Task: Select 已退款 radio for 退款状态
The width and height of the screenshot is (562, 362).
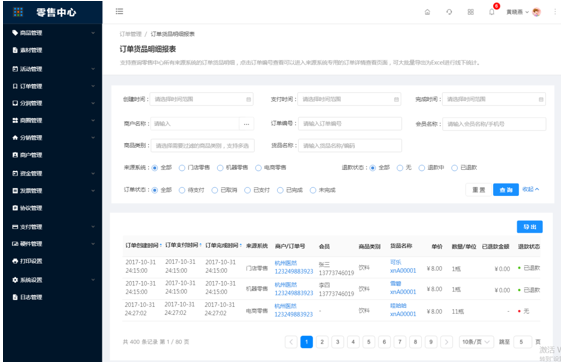Action: click(x=454, y=168)
